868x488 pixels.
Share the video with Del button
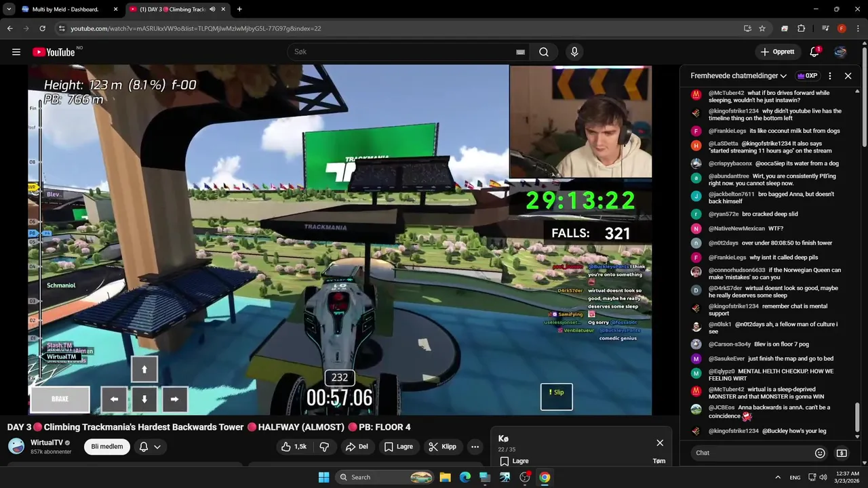click(x=357, y=447)
